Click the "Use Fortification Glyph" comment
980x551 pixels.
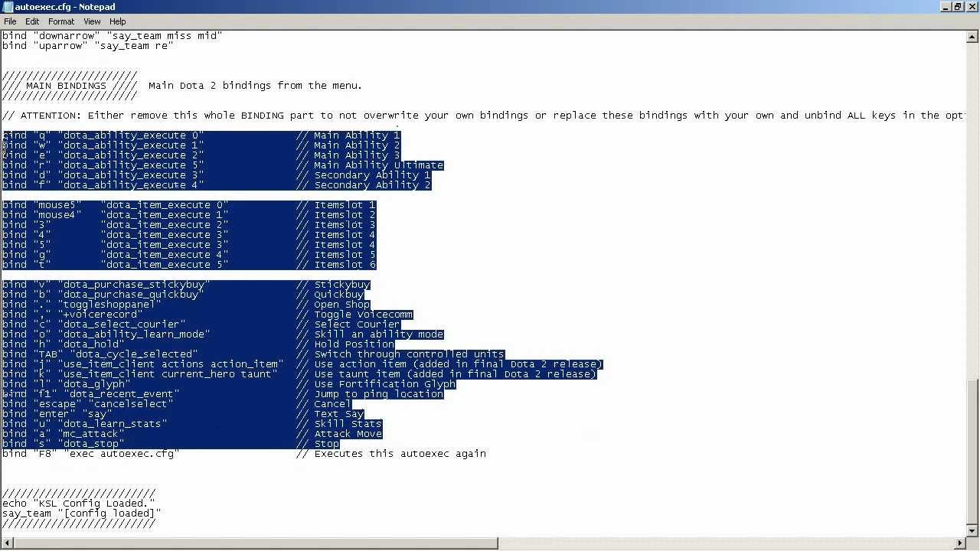(x=384, y=384)
